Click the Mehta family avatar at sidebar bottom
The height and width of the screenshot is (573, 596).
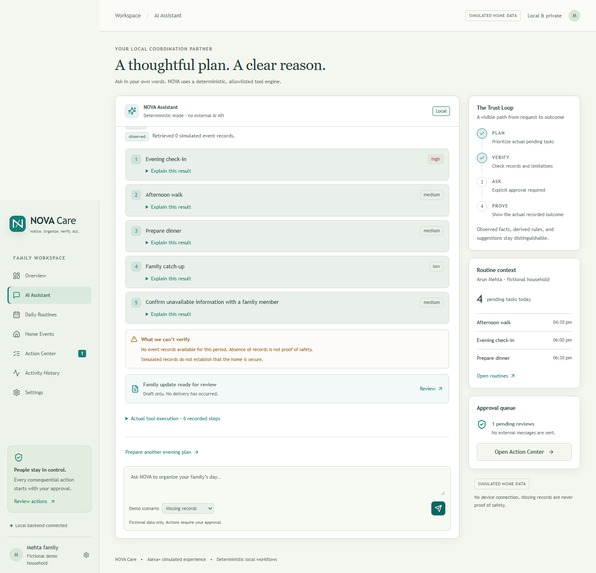[x=16, y=555]
